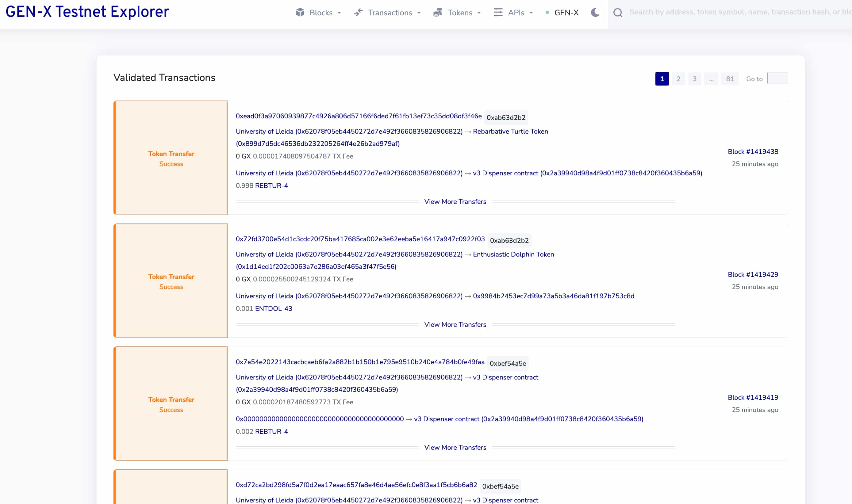Viewport: 852px width, 504px height.
Task: Click the APIs dropdown menu
Action: click(514, 13)
